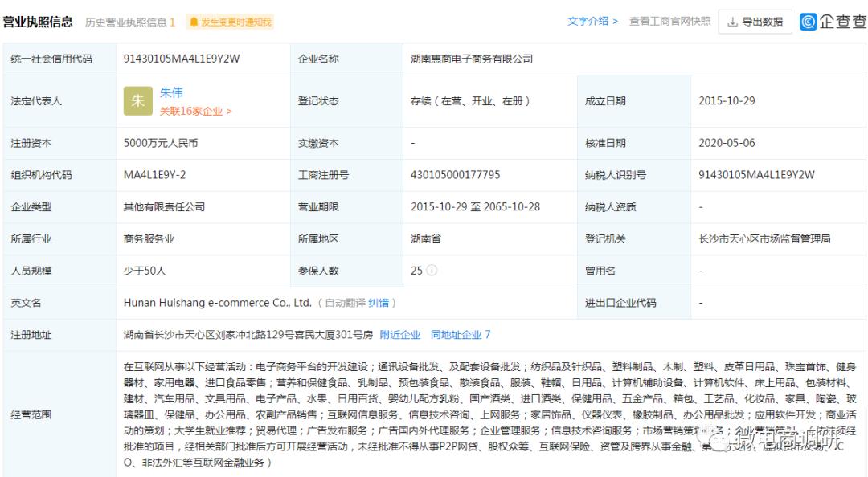Click legal representative name 朱伟
The height and width of the screenshot is (477, 868).
click(170, 92)
